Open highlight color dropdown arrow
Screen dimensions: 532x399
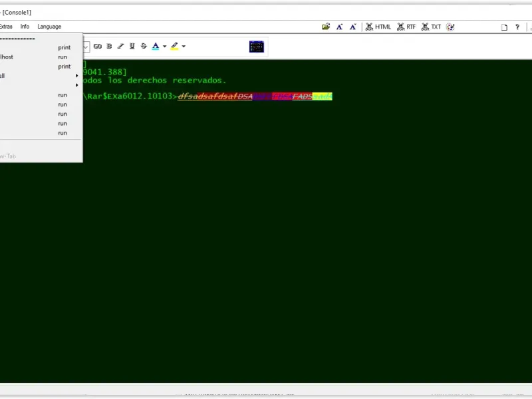[184, 46]
